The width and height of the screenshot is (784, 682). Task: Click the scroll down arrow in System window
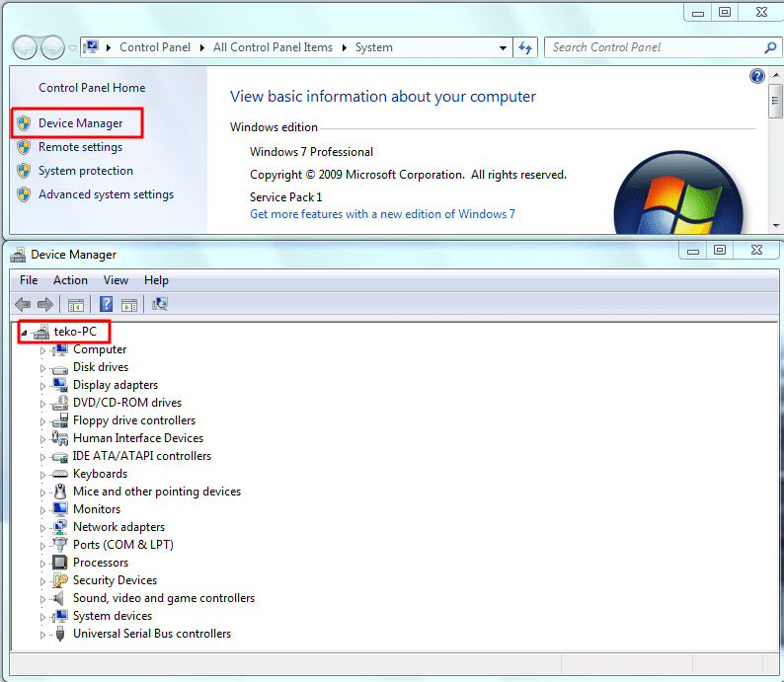click(775, 226)
